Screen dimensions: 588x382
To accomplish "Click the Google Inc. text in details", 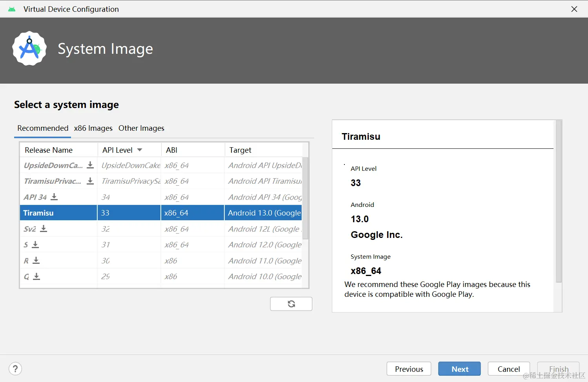I will click(377, 235).
